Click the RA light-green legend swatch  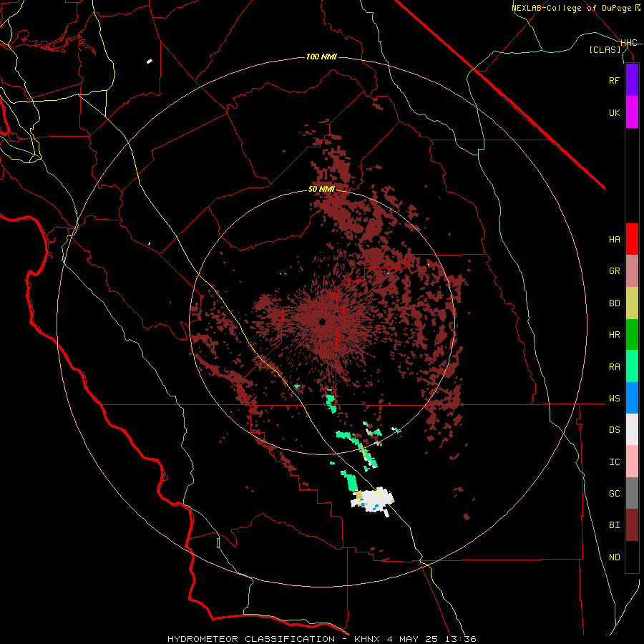point(632,366)
